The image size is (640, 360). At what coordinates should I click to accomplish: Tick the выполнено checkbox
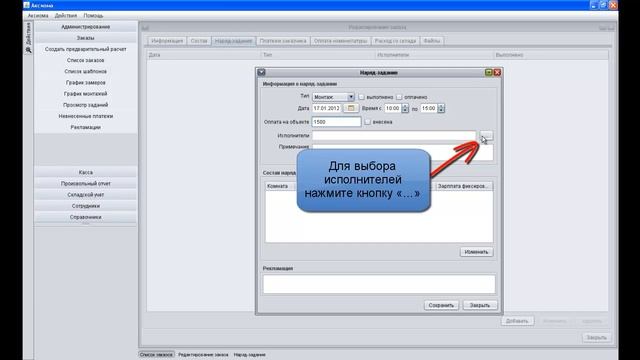coord(361,97)
